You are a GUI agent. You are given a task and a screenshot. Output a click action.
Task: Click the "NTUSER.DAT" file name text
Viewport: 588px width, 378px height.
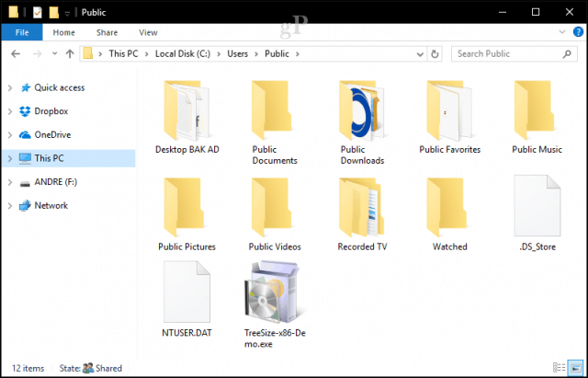point(187,333)
